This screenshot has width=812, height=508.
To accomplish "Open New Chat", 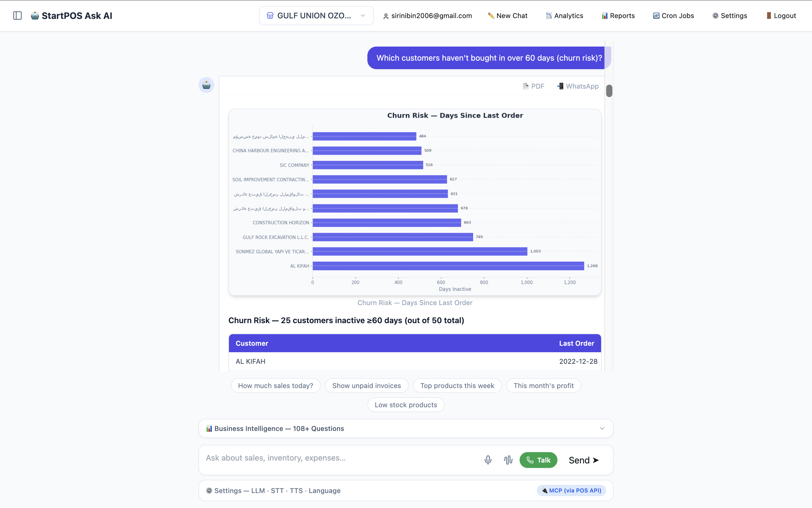I will pyautogui.click(x=507, y=16).
